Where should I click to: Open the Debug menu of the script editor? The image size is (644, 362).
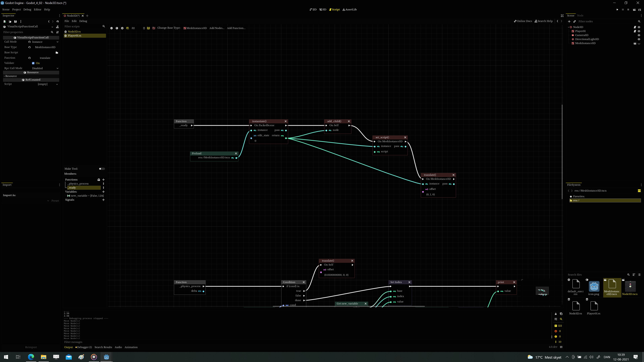coord(83,21)
